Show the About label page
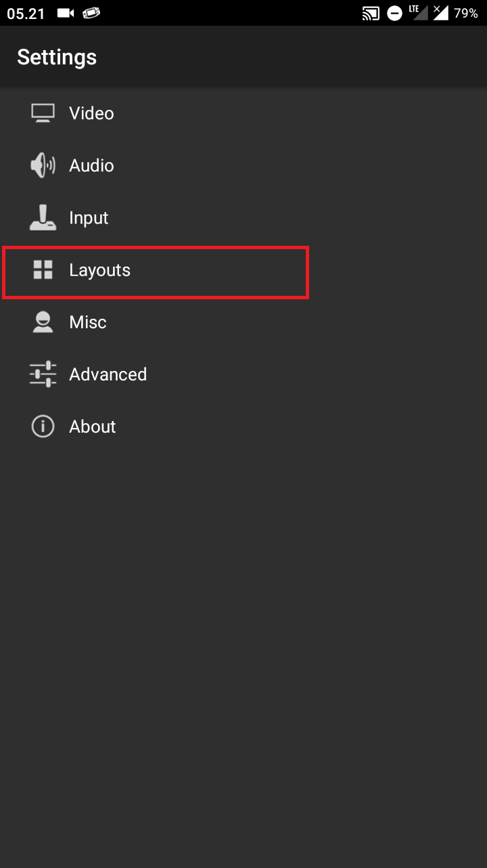487x868 pixels. click(93, 427)
